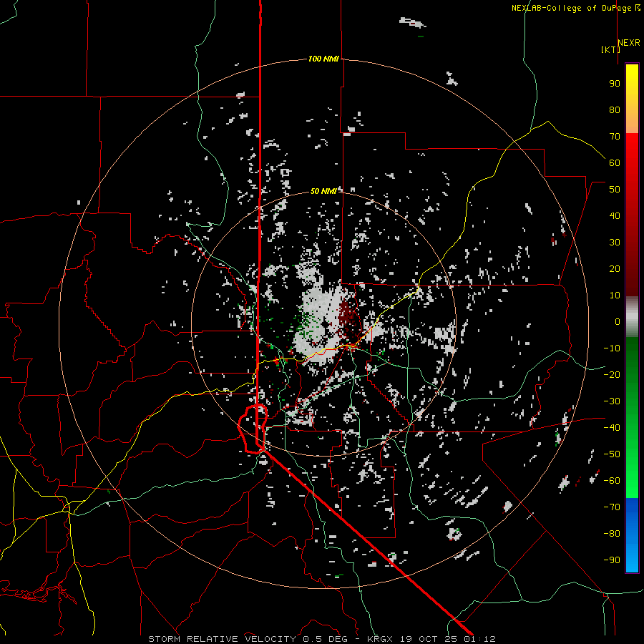The width and height of the screenshot is (644, 644).
Task: Click the 40 value on velocity scale
Action: click(615, 216)
